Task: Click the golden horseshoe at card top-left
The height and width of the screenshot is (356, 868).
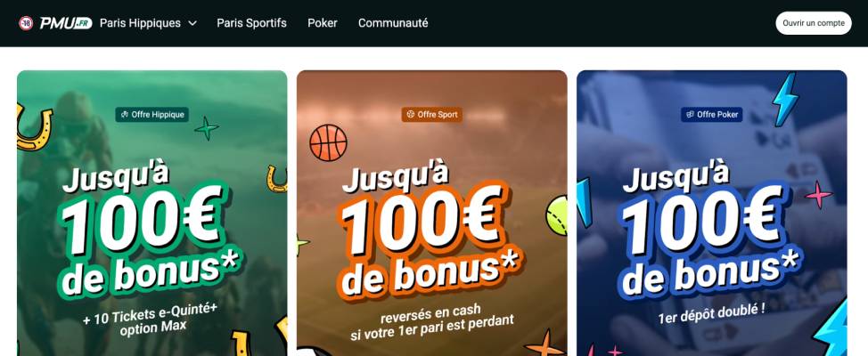Action: point(33,128)
